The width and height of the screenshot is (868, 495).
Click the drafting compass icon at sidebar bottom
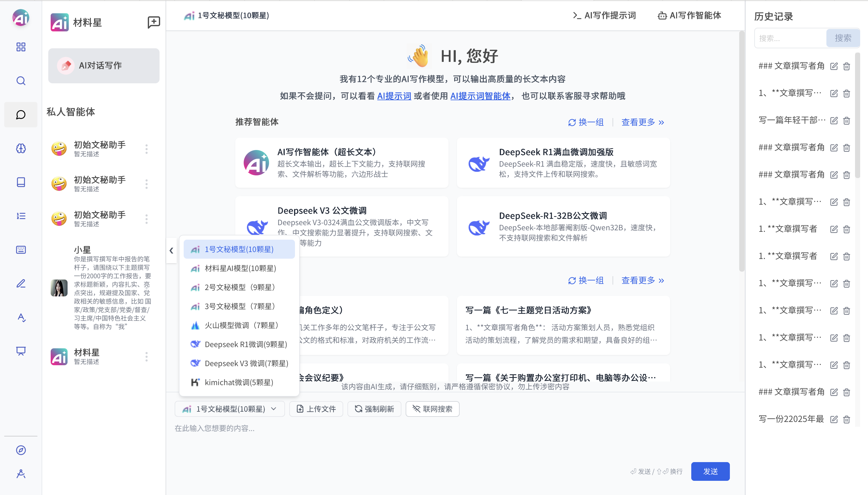[x=21, y=474]
